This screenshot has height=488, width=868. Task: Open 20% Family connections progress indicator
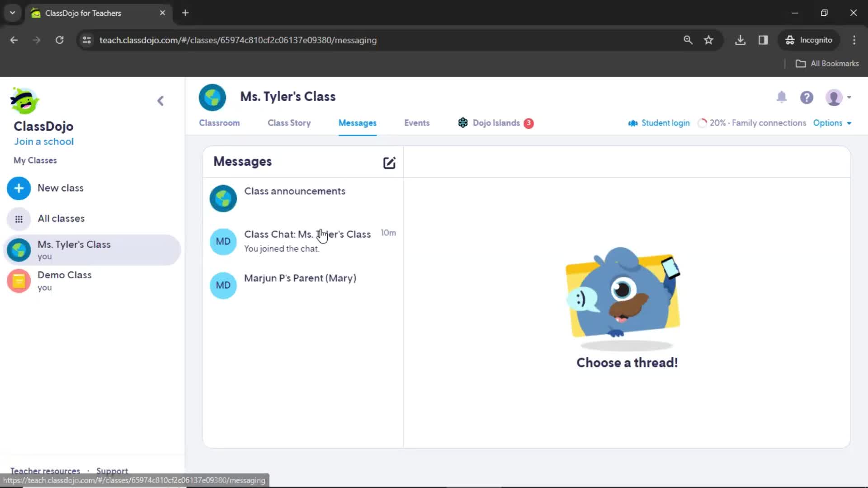752,123
